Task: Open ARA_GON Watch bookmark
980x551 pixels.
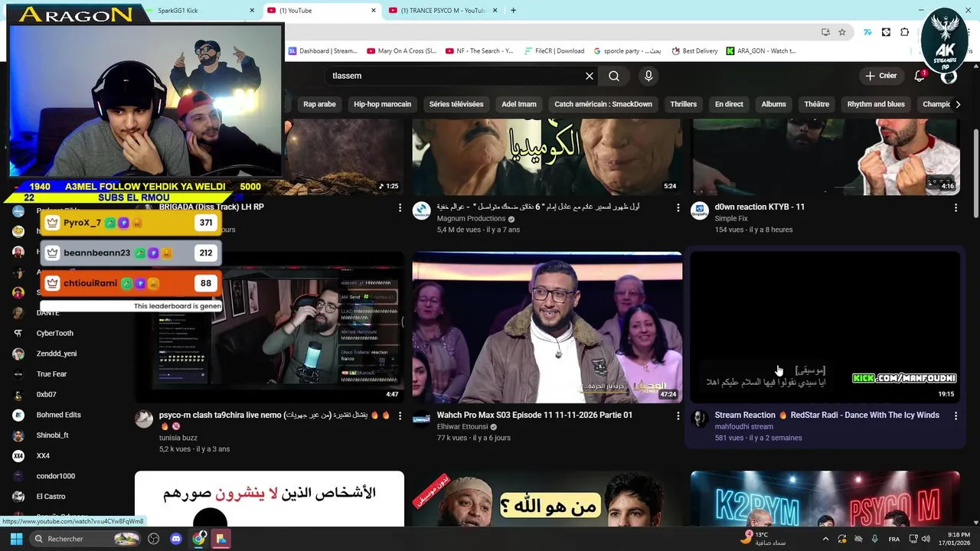Action: (761, 51)
